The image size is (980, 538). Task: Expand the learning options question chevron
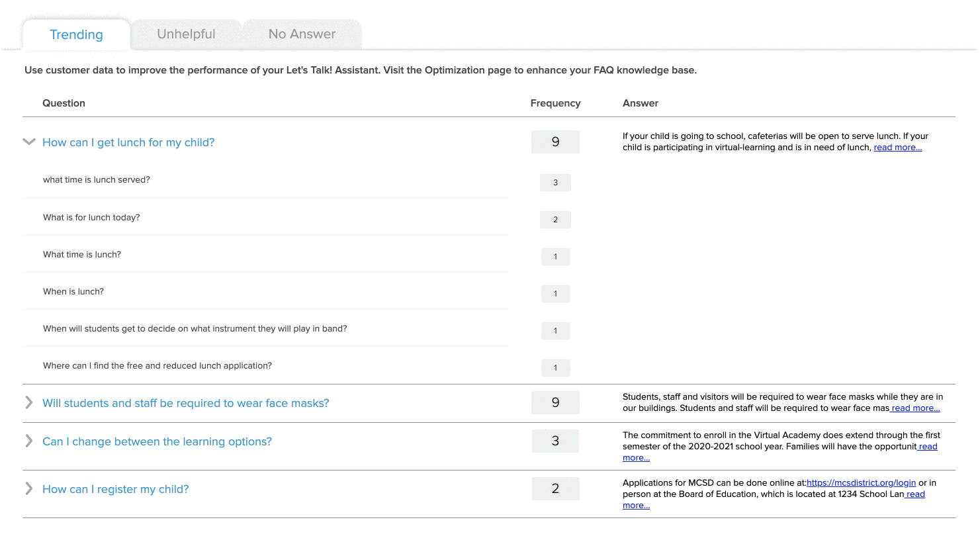(28, 441)
